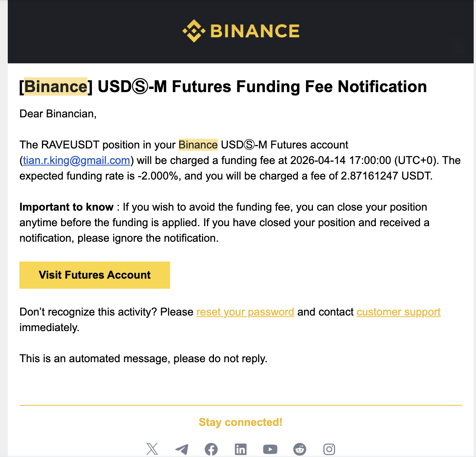Open the Instagram social icon
The width and height of the screenshot is (476, 457).
point(329,449)
